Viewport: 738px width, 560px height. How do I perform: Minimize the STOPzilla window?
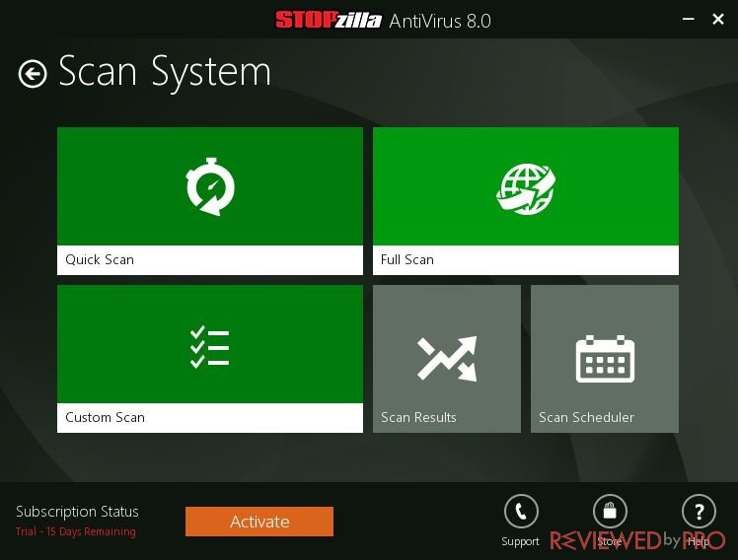click(688, 20)
